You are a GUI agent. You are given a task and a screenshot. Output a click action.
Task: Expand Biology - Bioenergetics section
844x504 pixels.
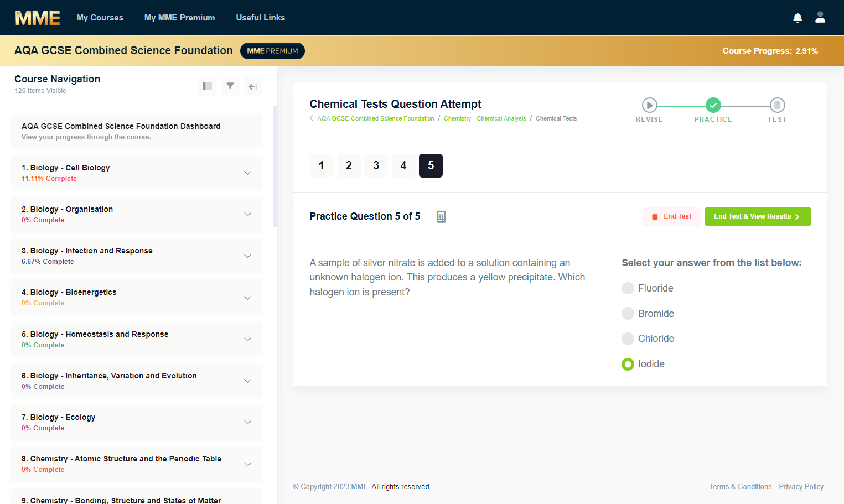tap(247, 298)
